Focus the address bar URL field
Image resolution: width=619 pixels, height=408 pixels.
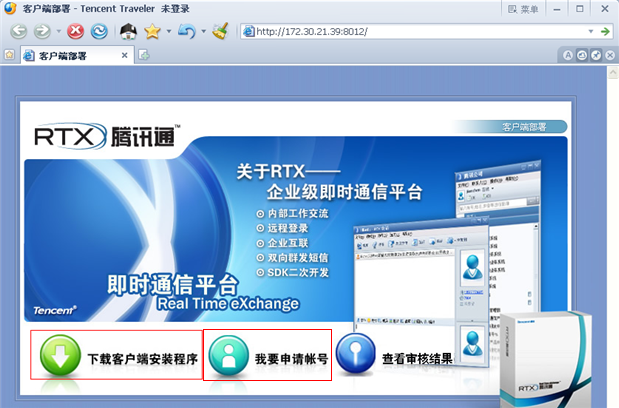415,32
